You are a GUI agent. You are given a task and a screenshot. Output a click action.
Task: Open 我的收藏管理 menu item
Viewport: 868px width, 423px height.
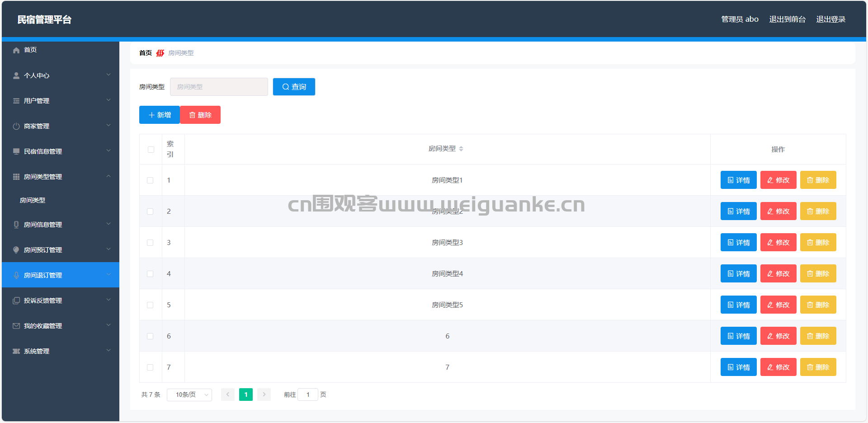tap(61, 325)
